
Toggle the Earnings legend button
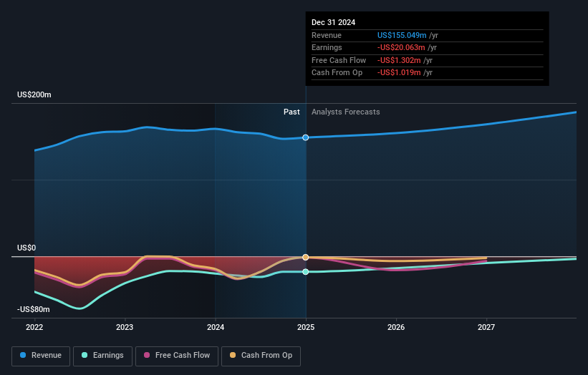point(102,356)
